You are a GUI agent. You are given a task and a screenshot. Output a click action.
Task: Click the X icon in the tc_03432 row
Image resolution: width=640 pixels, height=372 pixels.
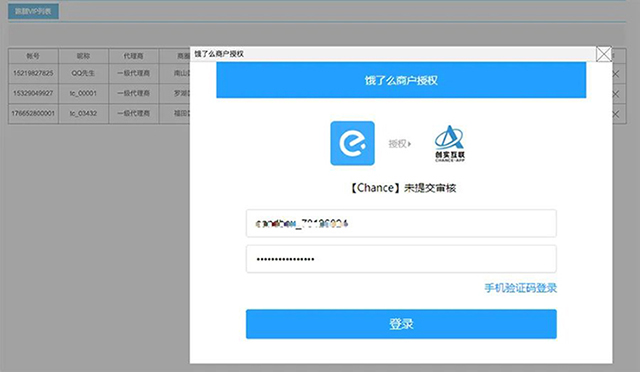click(x=616, y=114)
